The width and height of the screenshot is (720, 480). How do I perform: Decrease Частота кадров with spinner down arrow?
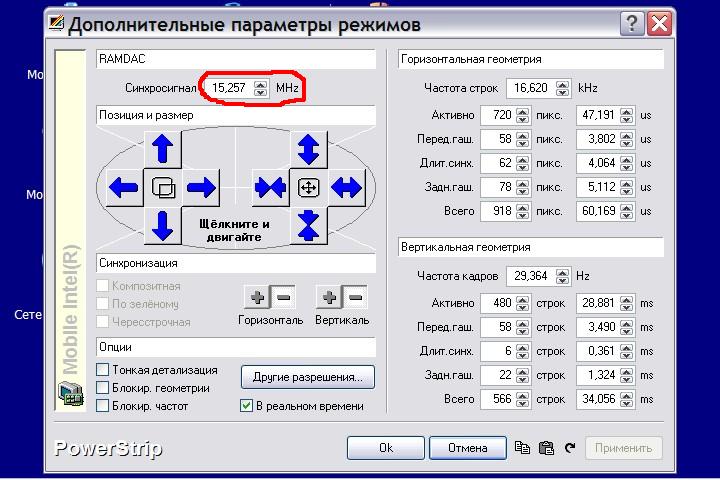tap(562, 280)
